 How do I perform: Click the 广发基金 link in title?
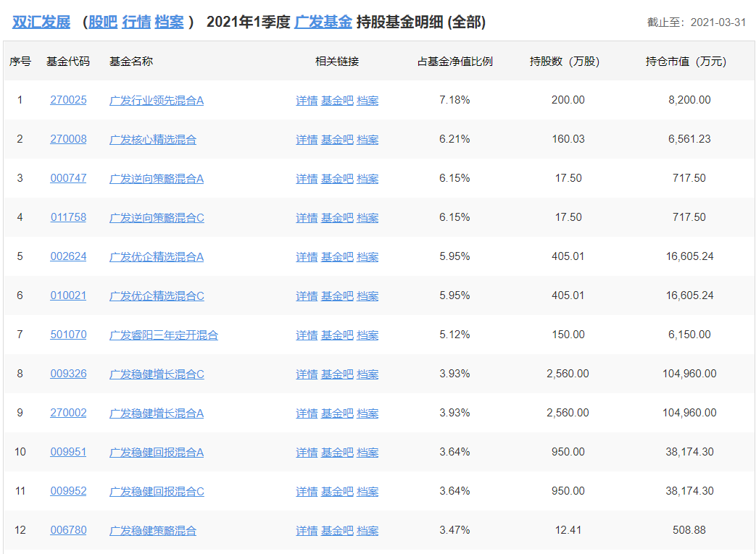323,22
